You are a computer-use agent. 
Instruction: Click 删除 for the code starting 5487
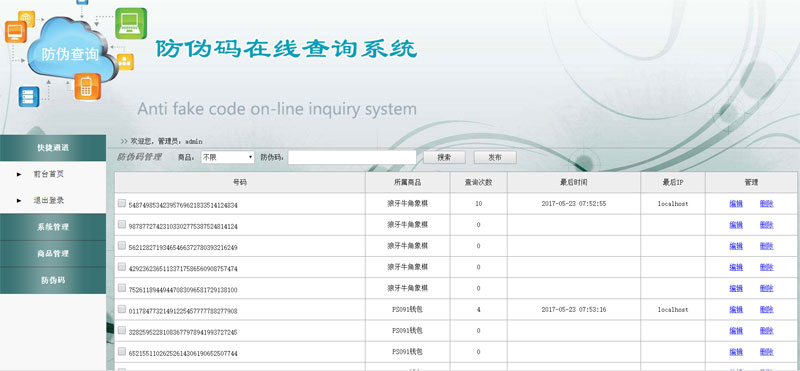[766, 204]
